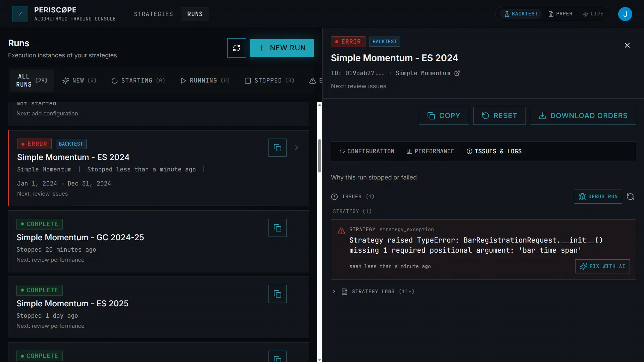This screenshot has width=644, height=362.
Task: Click the Strategy Logs document icon
Action: point(344,292)
